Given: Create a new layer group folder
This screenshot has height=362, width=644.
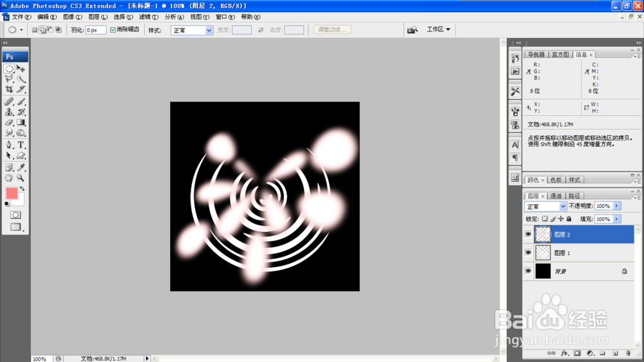Looking at the screenshot, I should pos(602,353).
